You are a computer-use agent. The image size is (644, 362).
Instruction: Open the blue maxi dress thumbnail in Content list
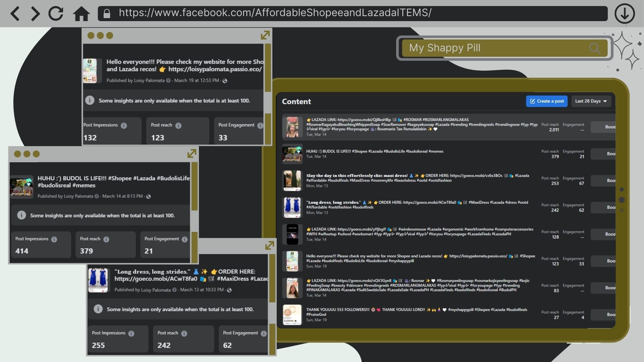pyautogui.click(x=292, y=207)
